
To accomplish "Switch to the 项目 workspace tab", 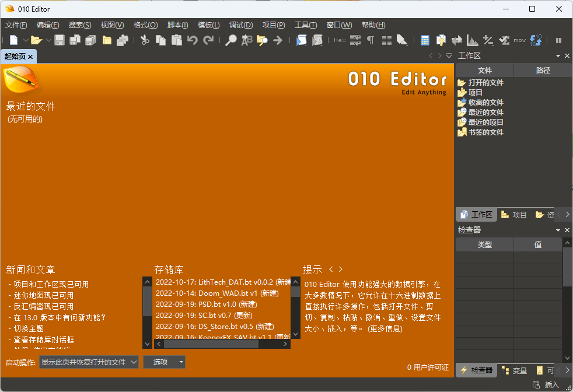I will (x=513, y=215).
